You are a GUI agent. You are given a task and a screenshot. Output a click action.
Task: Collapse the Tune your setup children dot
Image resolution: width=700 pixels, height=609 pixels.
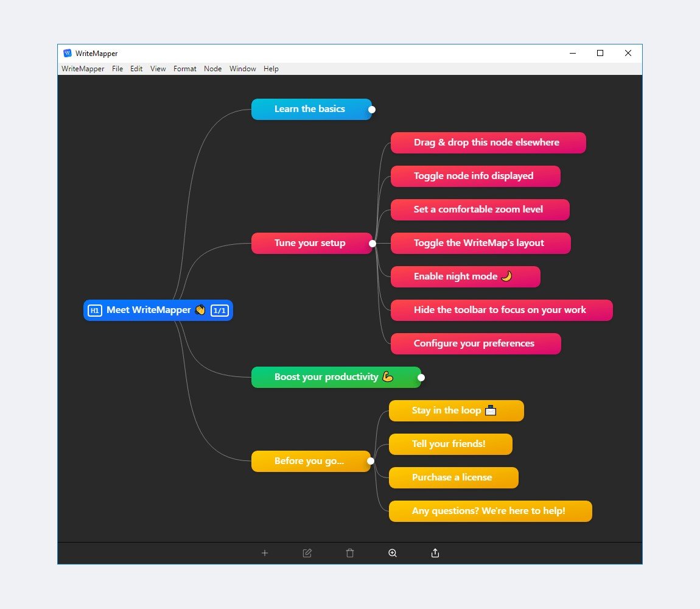373,244
